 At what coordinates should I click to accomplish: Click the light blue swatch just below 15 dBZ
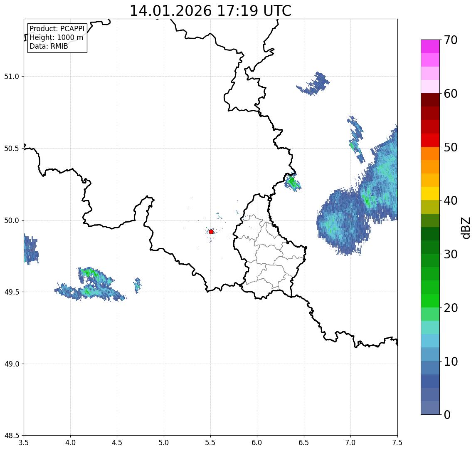pyautogui.click(x=430, y=341)
